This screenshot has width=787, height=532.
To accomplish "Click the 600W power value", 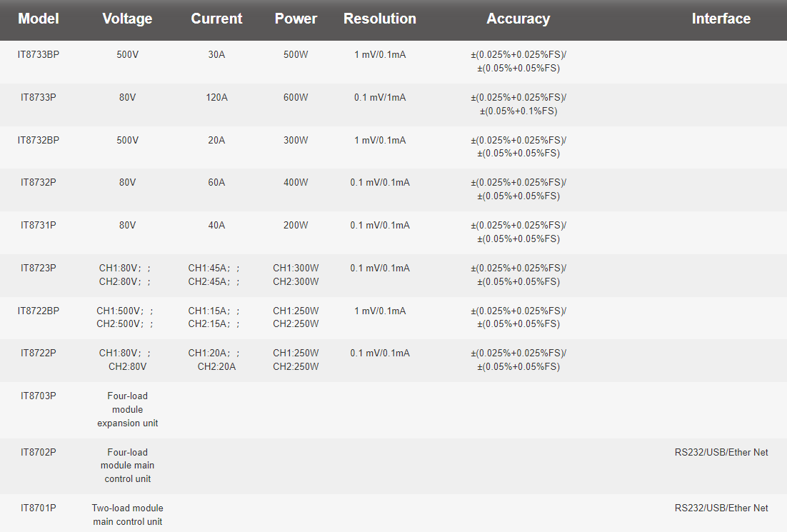I will (296, 97).
